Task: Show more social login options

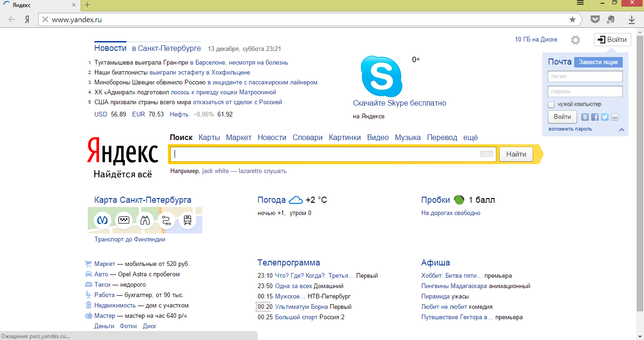Action: click(614, 117)
